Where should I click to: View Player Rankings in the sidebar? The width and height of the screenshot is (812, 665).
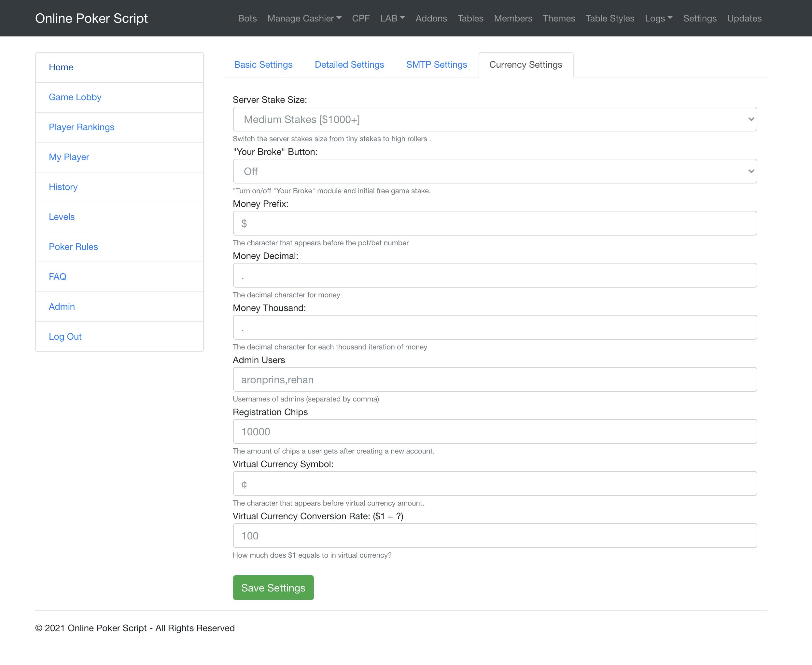pyautogui.click(x=119, y=127)
